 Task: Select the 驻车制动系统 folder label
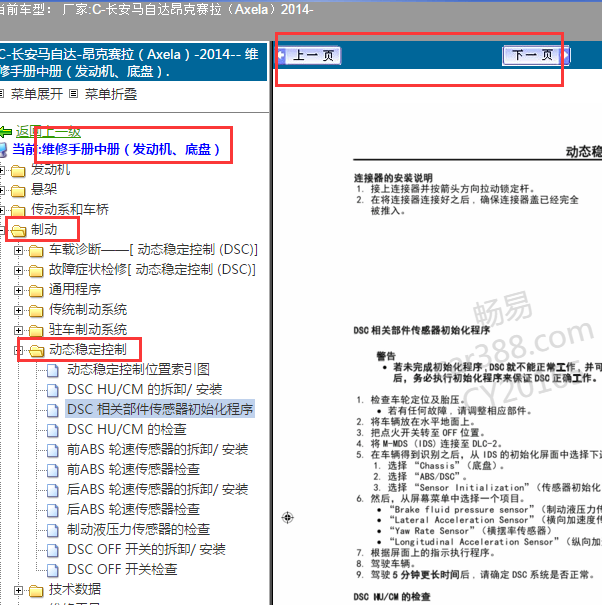point(88,330)
